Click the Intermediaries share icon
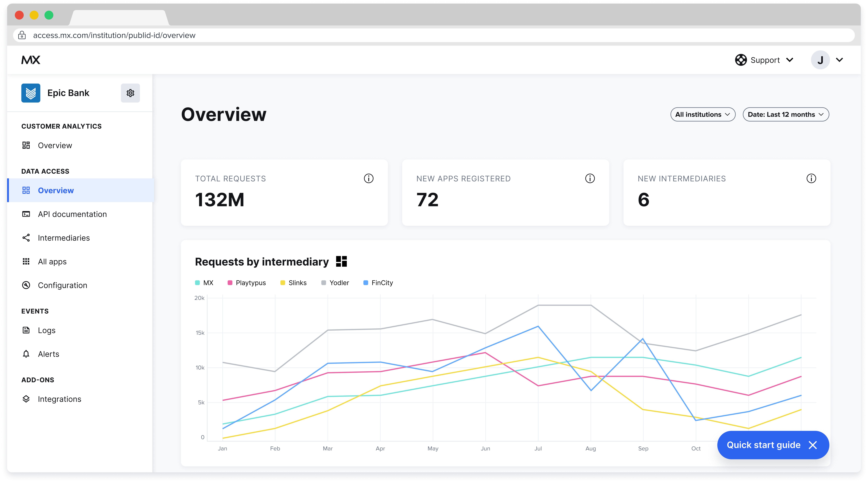The width and height of the screenshot is (868, 483). click(26, 238)
